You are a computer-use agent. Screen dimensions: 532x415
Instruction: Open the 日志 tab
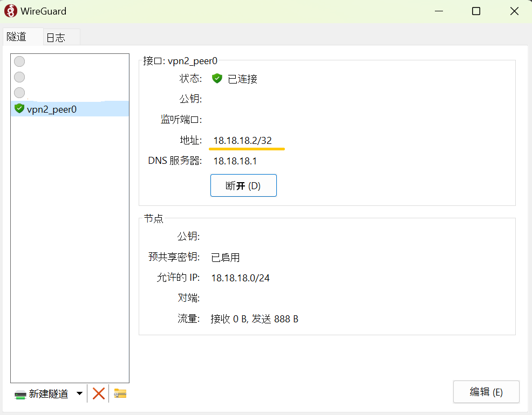pyautogui.click(x=62, y=37)
